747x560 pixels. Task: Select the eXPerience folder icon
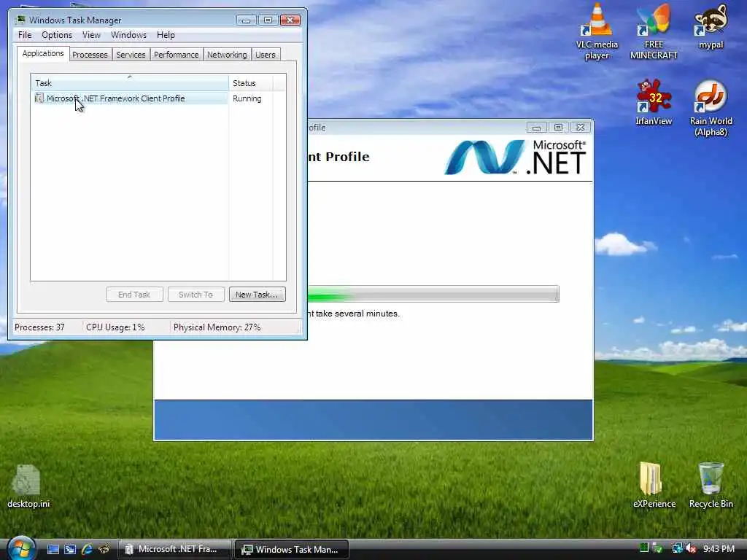click(654, 485)
